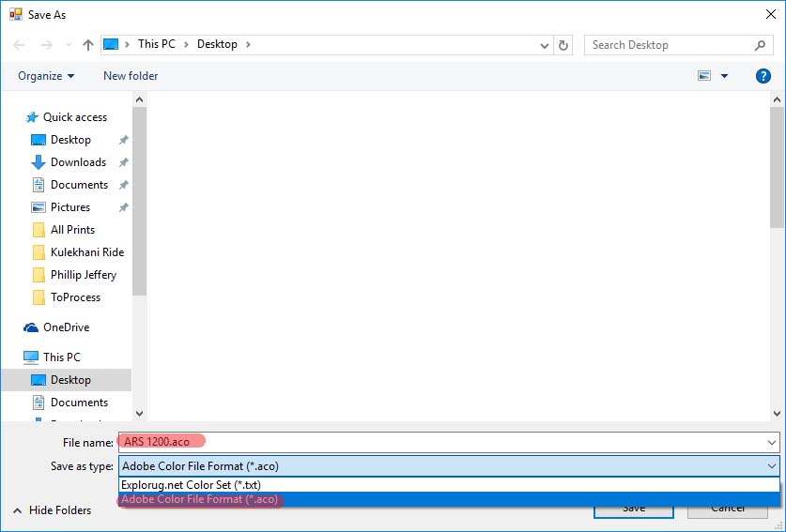Collapse the Quick access tree node

11,117
